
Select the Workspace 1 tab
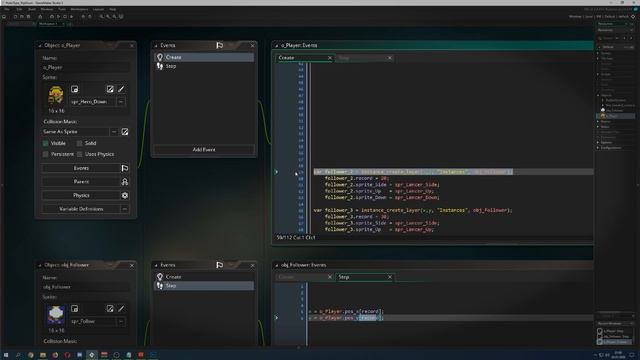click(51, 24)
